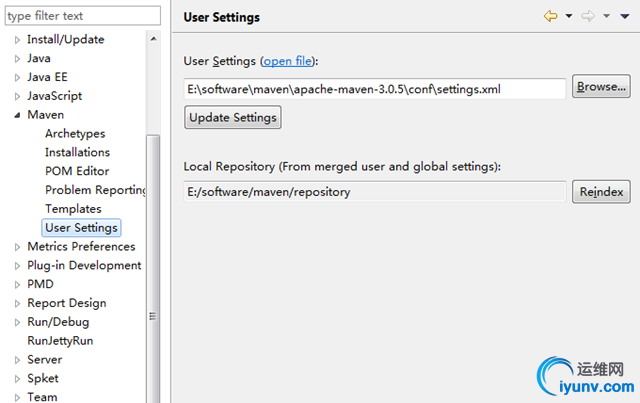
Task: Open Templates under Maven
Action: click(73, 209)
